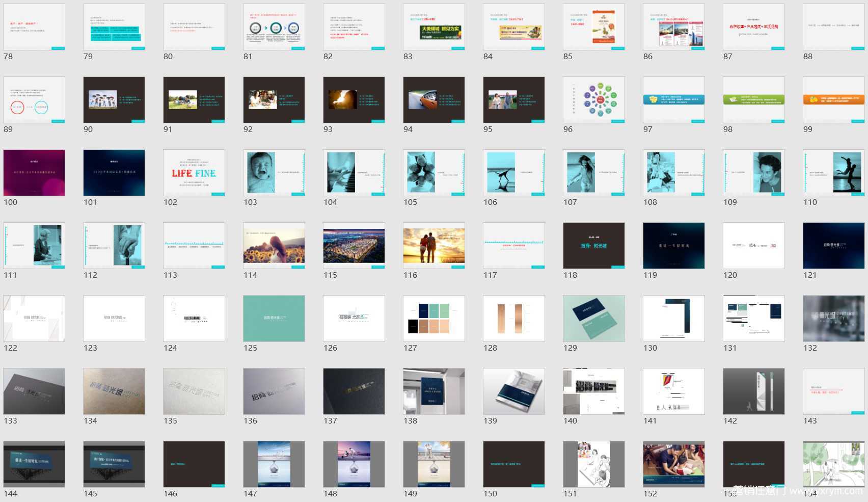Open slide 139 showing brochure mockup
Screen dimensions: 868x502
pos(514,391)
